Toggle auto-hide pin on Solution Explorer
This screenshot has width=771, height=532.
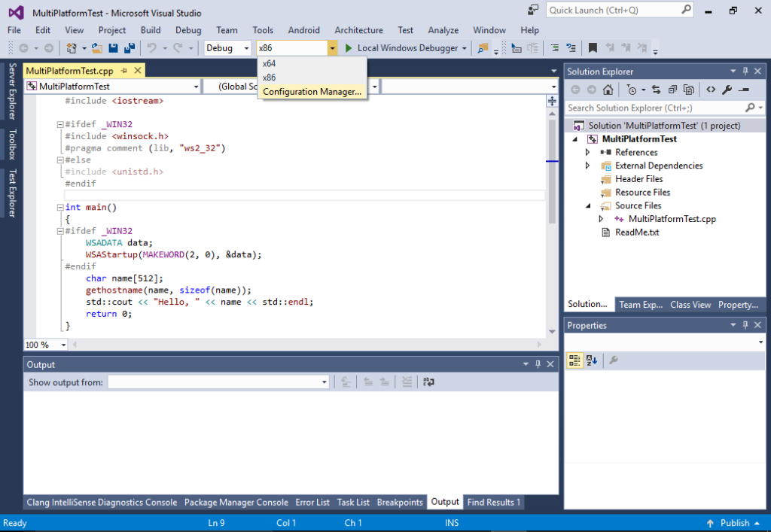[x=745, y=71]
